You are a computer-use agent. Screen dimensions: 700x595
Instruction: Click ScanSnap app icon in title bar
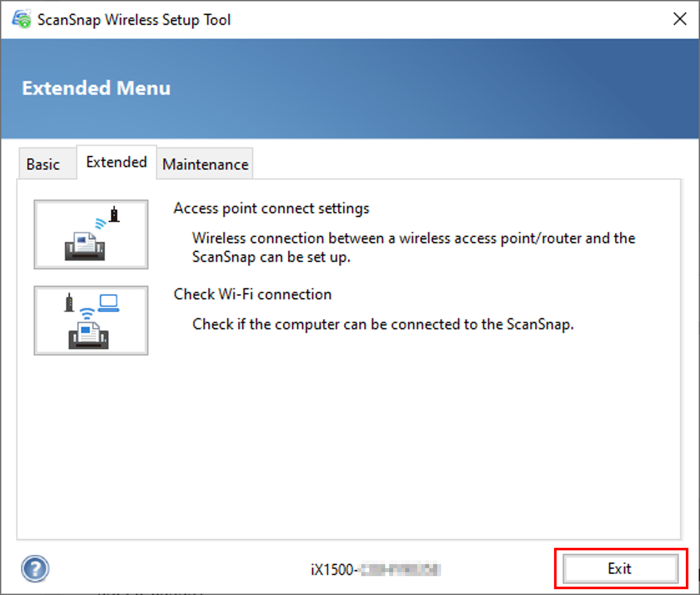click(22, 19)
